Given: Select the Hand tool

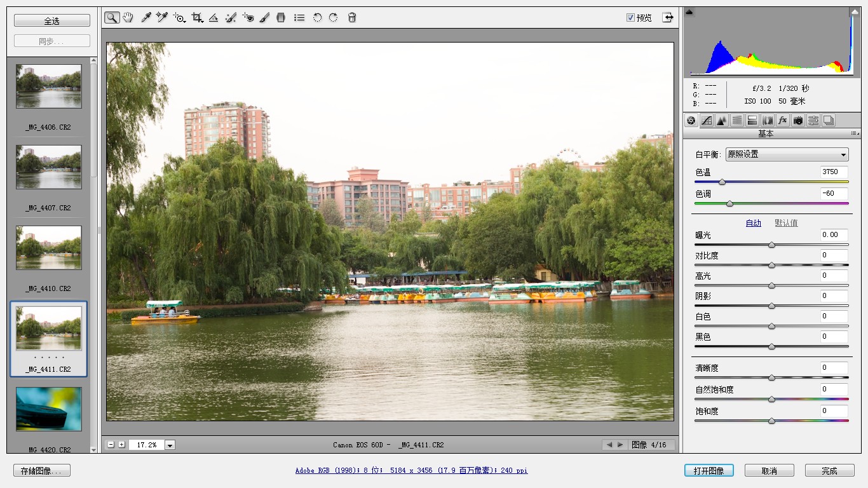Looking at the screenshot, I should 128,18.
